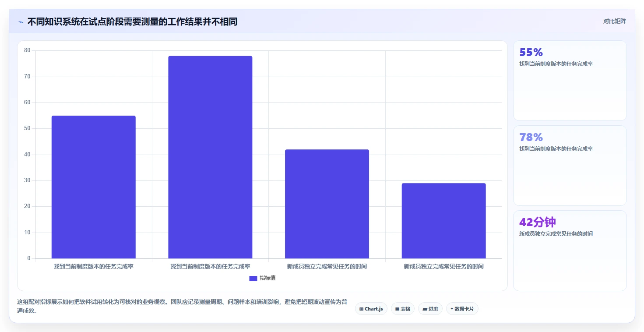Click the y-axis tick label 70
644x332 pixels.
tap(28, 76)
